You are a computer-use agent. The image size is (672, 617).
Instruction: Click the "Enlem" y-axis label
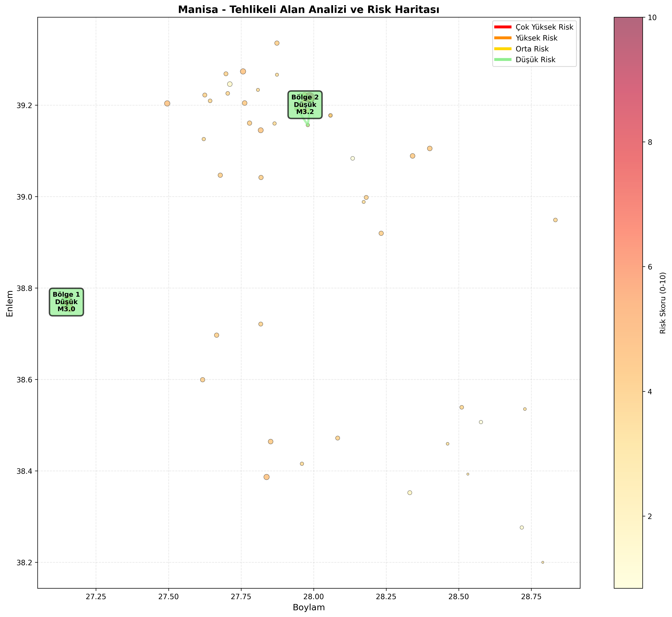pos(10,303)
